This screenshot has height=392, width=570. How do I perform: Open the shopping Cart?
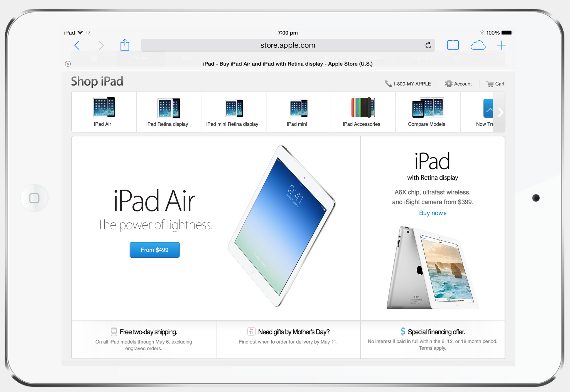(x=495, y=84)
